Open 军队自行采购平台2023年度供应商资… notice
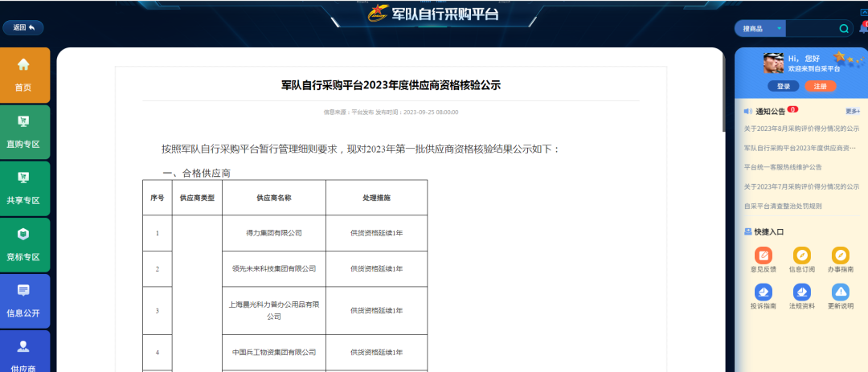Image resolution: width=868 pixels, height=372 pixels. (x=800, y=149)
